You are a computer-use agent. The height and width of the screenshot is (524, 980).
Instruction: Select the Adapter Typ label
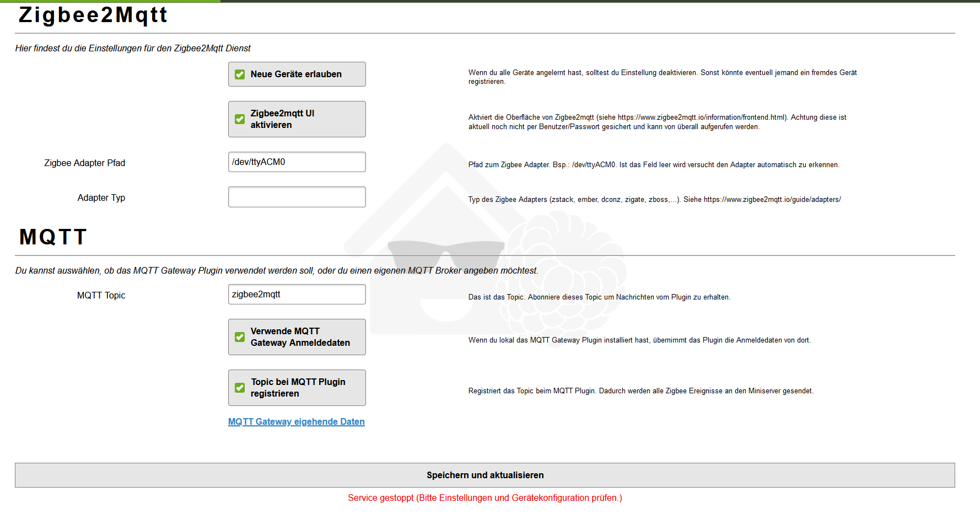pos(101,198)
